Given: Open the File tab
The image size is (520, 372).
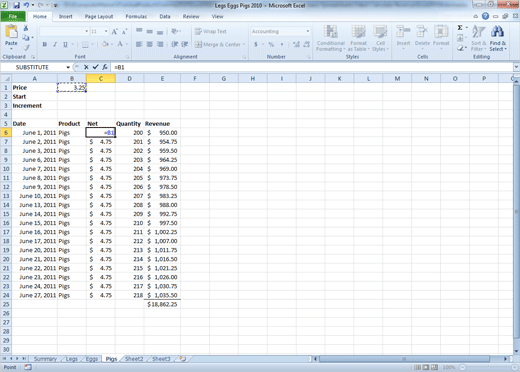Looking at the screenshot, I should click(x=13, y=16).
